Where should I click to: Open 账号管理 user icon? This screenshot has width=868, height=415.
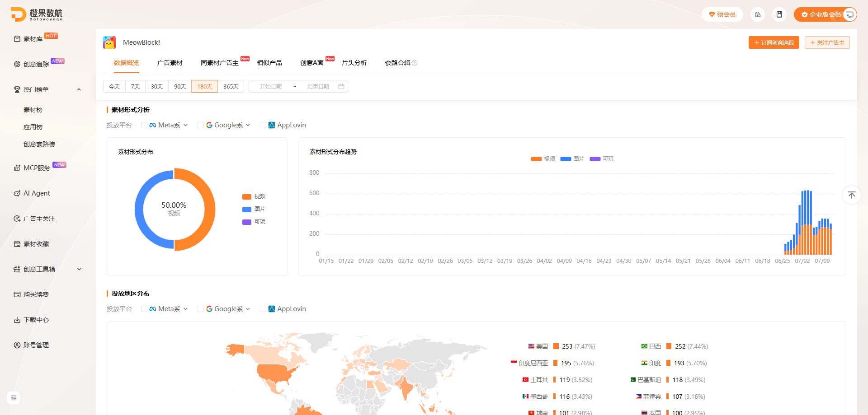17,345
